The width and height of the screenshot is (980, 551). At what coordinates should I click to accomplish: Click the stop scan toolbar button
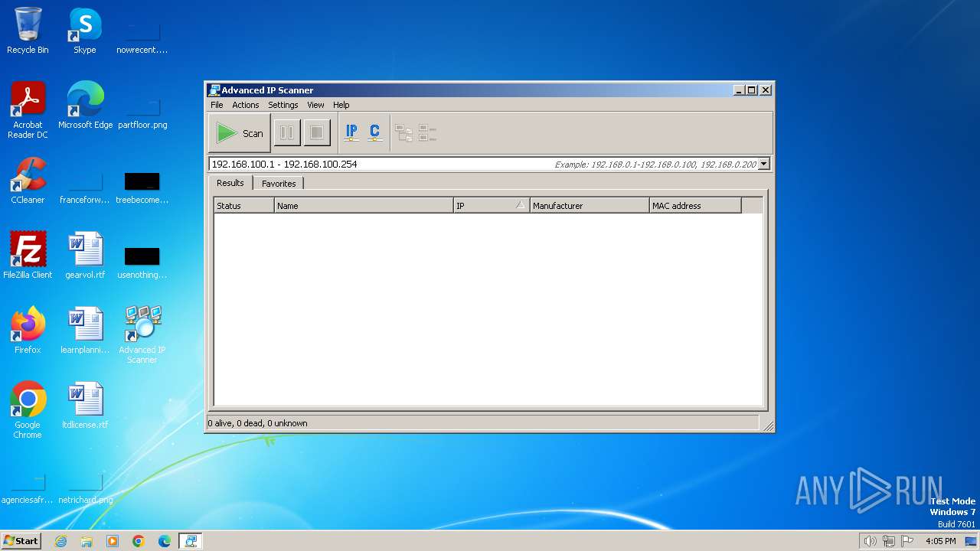316,133
